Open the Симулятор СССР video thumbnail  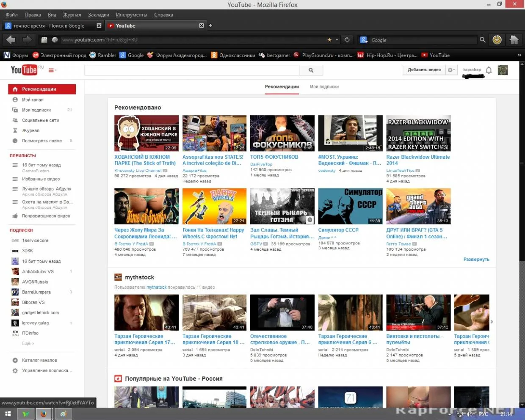click(x=350, y=206)
